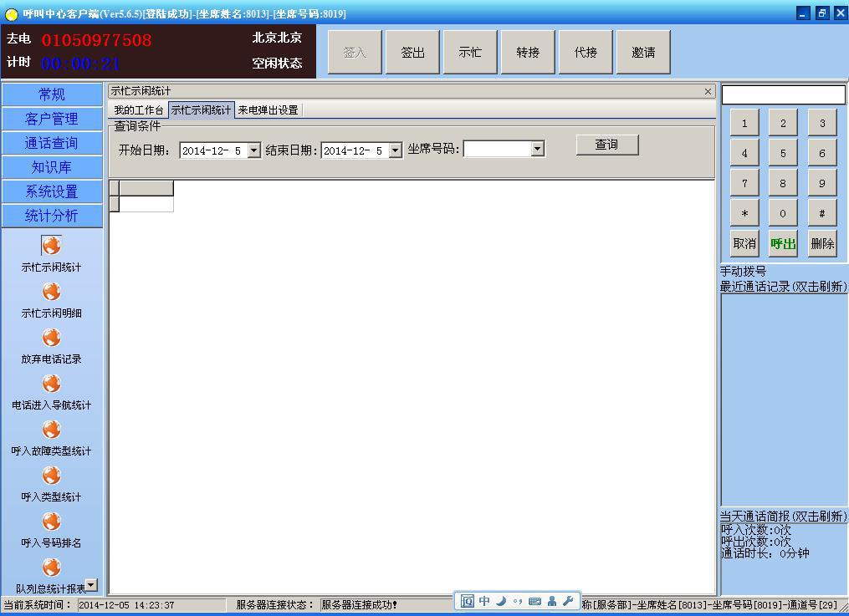The image size is (849, 616).
Task: Click the 呼入类型统计 icon
Action: (52, 476)
